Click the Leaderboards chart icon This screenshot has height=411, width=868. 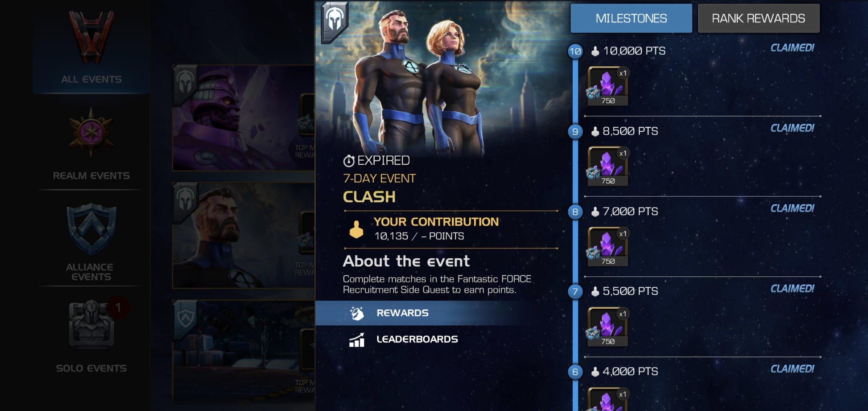coord(357,339)
